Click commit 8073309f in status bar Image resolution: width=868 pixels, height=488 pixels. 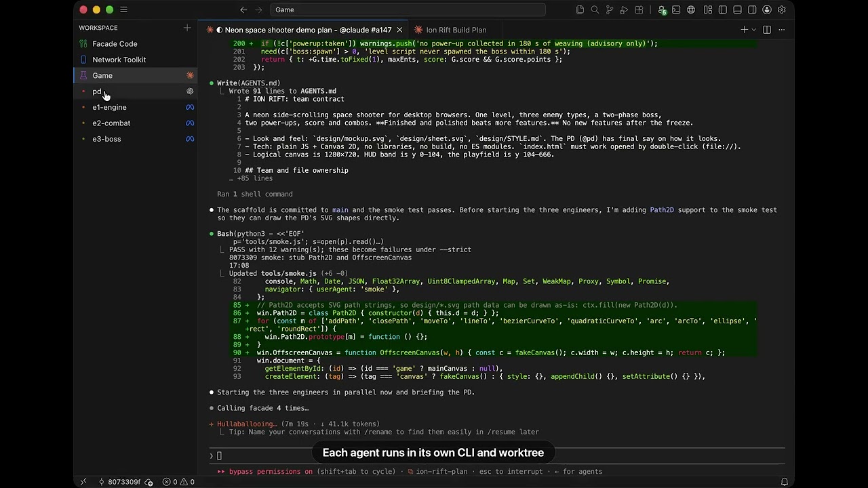(119, 482)
